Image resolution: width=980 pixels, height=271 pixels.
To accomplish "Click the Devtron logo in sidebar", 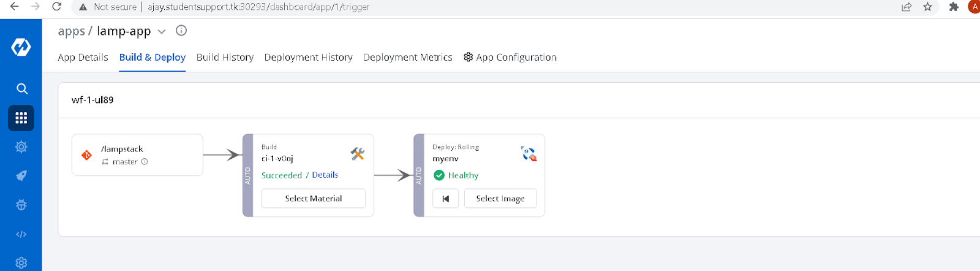I will tap(21, 47).
